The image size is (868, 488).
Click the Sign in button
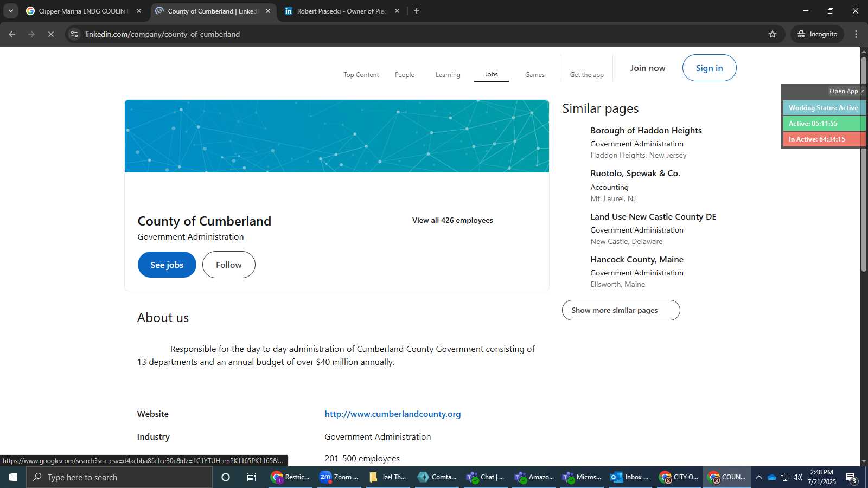coord(710,68)
